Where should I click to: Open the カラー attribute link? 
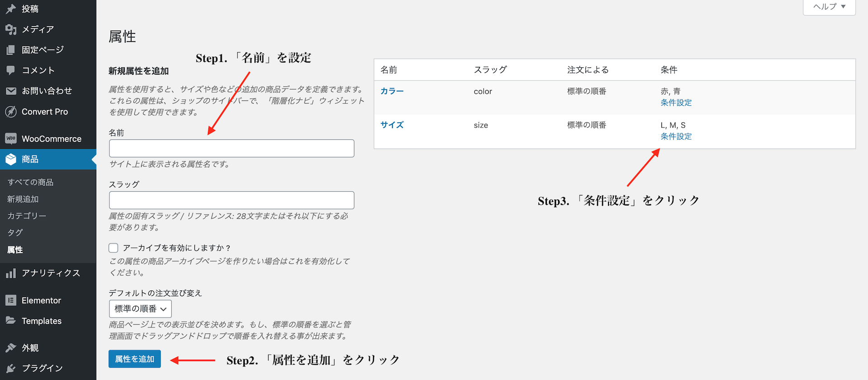click(x=392, y=91)
